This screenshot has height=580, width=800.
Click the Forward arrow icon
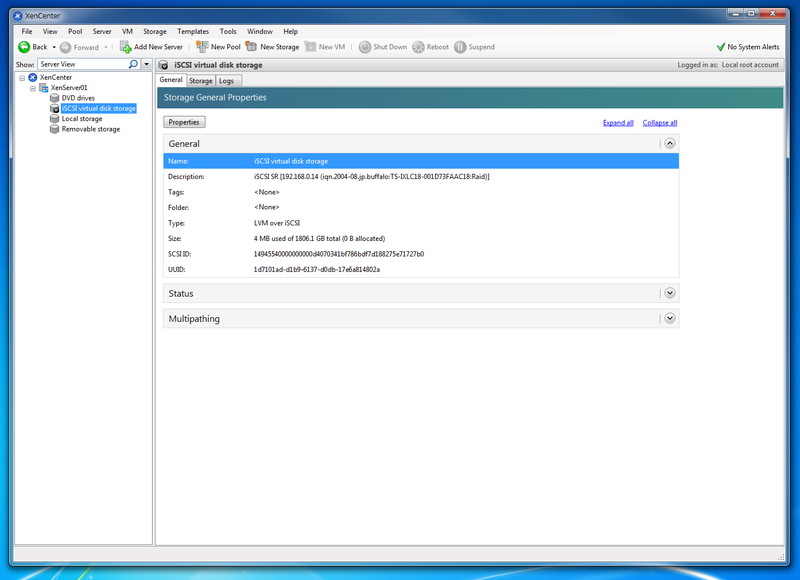[65, 47]
